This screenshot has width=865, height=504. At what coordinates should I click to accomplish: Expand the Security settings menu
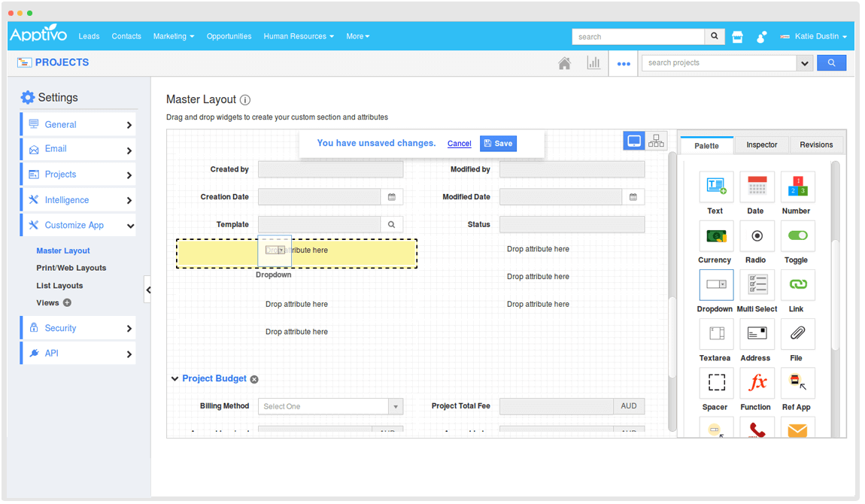point(78,328)
